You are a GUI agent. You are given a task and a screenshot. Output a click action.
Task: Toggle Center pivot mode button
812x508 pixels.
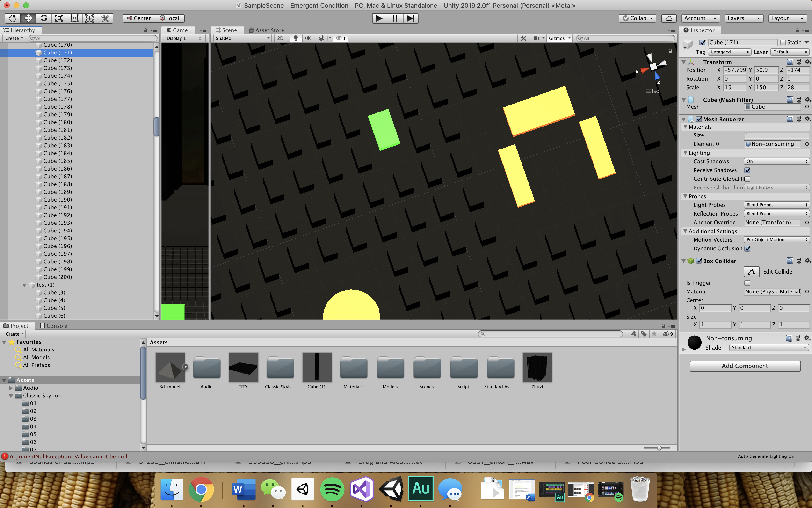coord(138,18)
